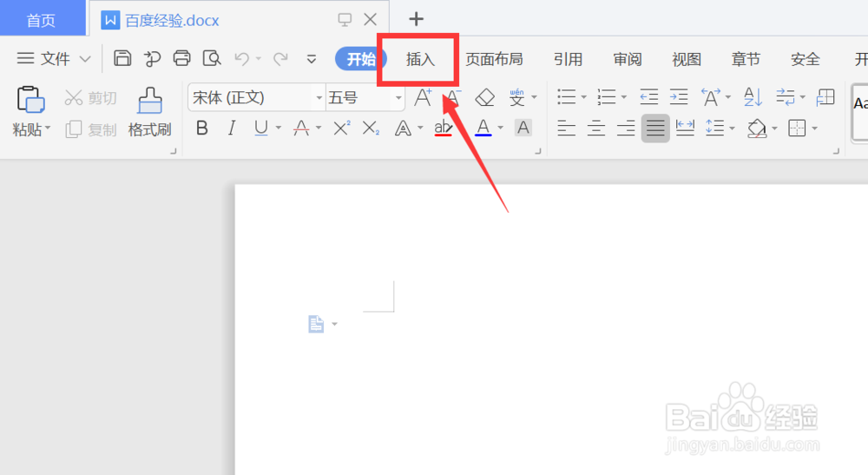This screenshot has width=868, height=475.
Task: Switch to the 页面布局 tab
Action: [494, 59]
